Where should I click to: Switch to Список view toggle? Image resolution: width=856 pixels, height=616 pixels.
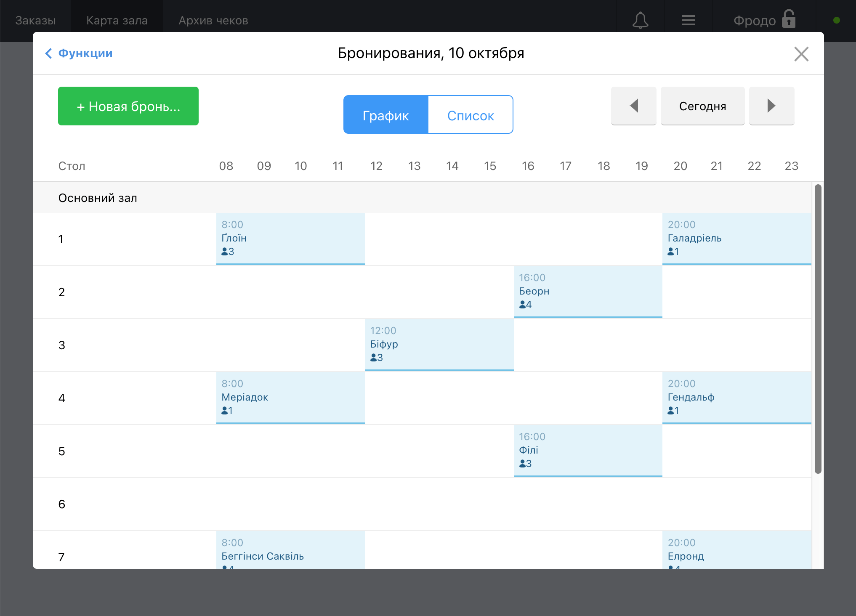(471, 114)
